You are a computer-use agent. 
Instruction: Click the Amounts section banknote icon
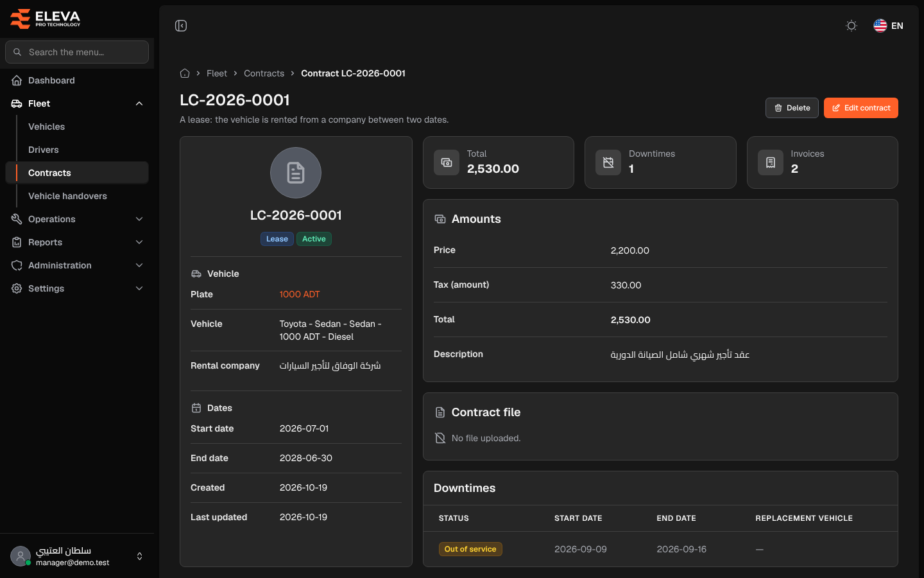pyautogui.click(x=440, y=219)
